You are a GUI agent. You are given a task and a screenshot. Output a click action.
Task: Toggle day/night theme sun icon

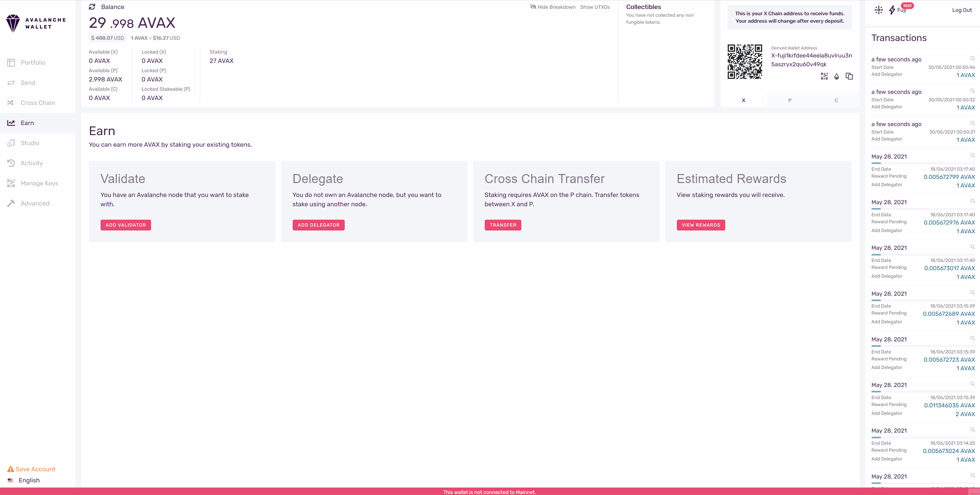[878, 10]
